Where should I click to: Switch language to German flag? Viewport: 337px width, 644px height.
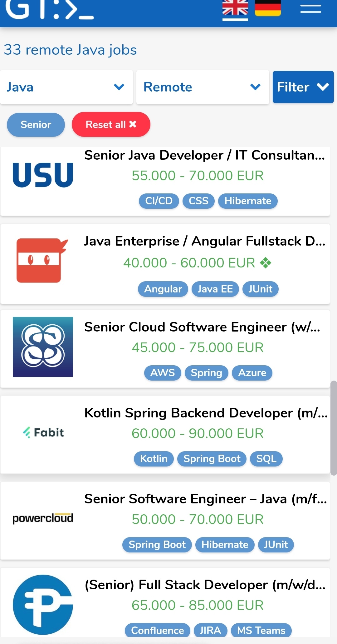(x=268, y=8)
